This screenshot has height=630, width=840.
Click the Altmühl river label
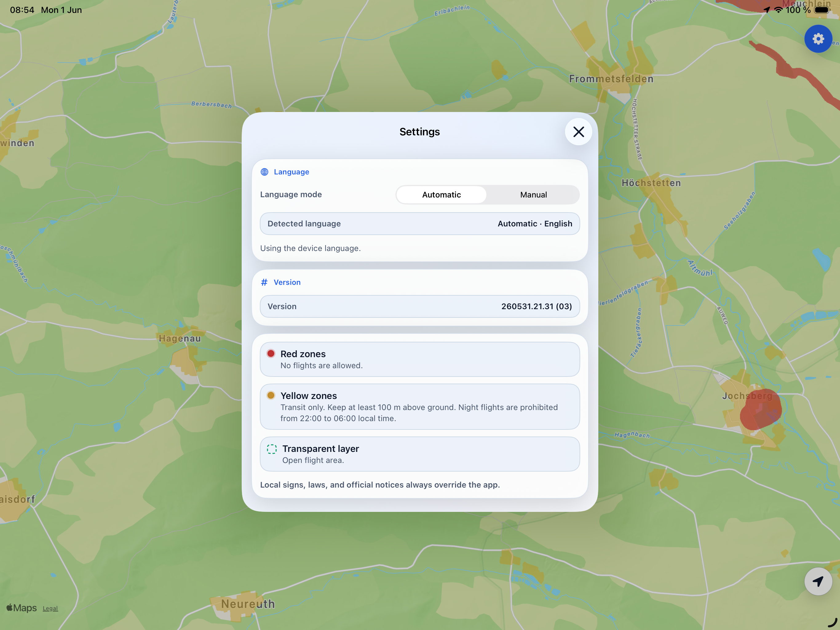tap(699, 268)
